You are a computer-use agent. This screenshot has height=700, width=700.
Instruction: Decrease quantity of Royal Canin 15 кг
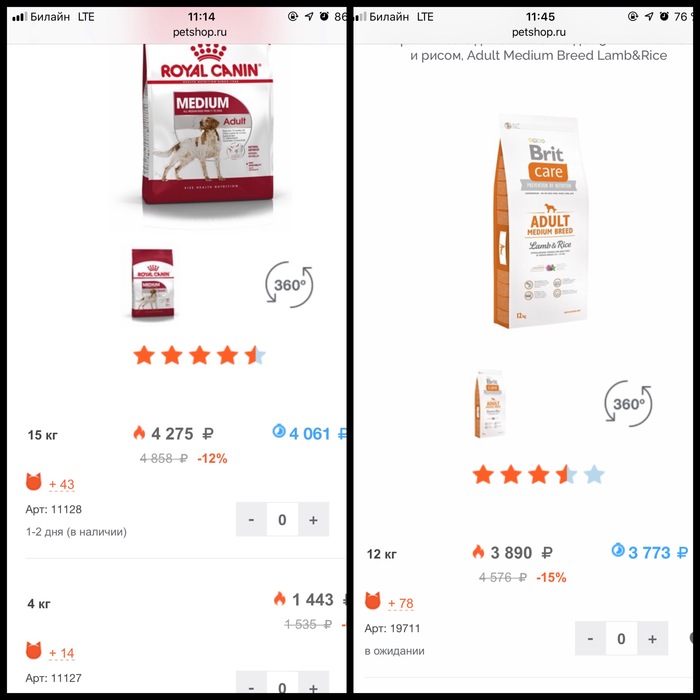(x=251, y=519)
